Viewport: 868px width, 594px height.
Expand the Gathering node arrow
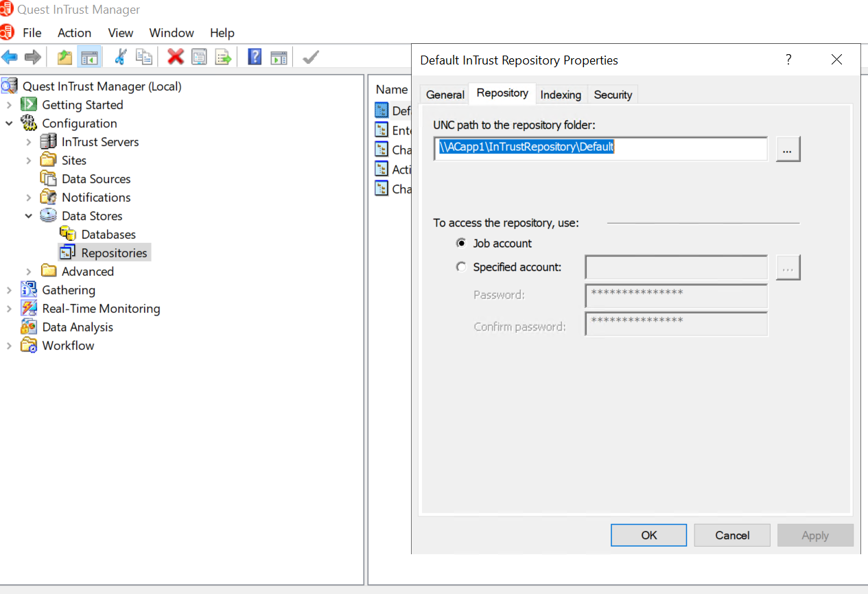[9, 290]
